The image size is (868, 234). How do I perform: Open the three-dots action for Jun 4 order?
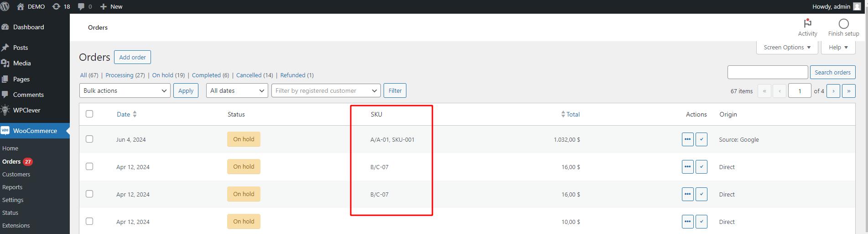click(687, 139)
